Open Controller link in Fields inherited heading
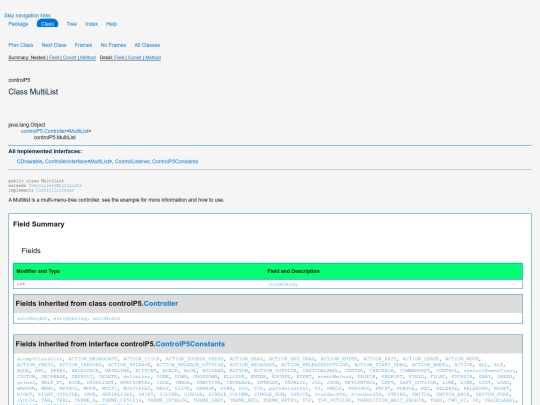This screenshot has width=540, height=405. (160, 304)
